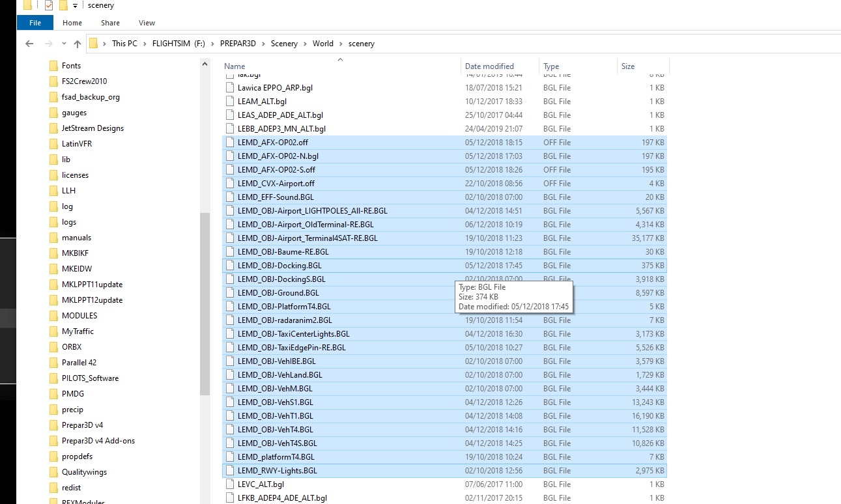Click the manuals folder icon

pos(54,238)
